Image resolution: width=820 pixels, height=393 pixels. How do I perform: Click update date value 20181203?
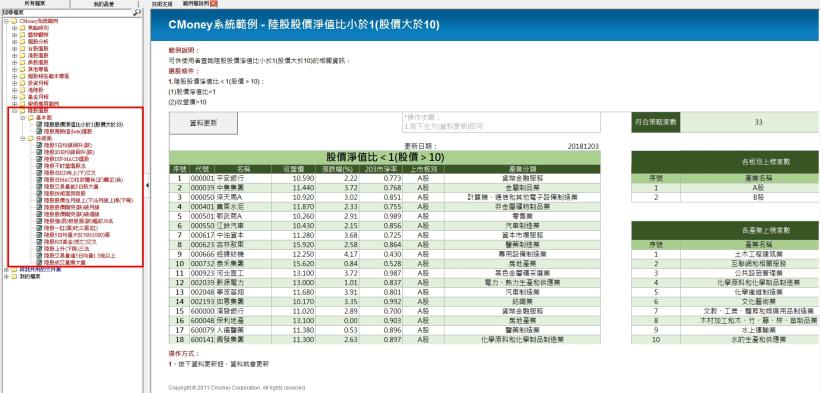pos(583,147)
